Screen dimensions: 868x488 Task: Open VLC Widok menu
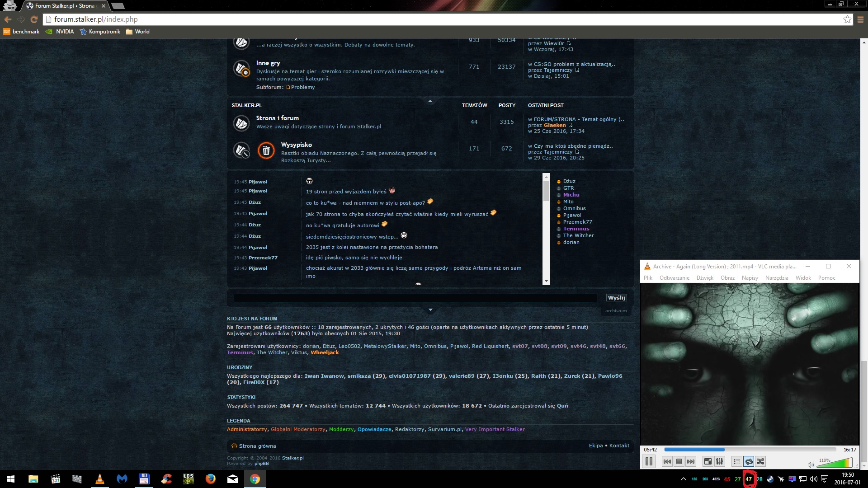click(x=803, y=278)
